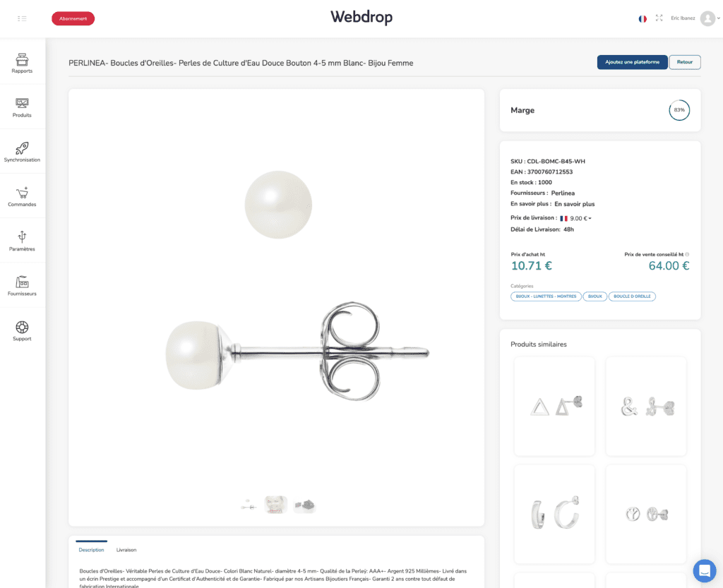Image resolution: width=723 pixels, height=588 pixels.
Task: Click the Retour button
Action: click(x=684, y=62)
